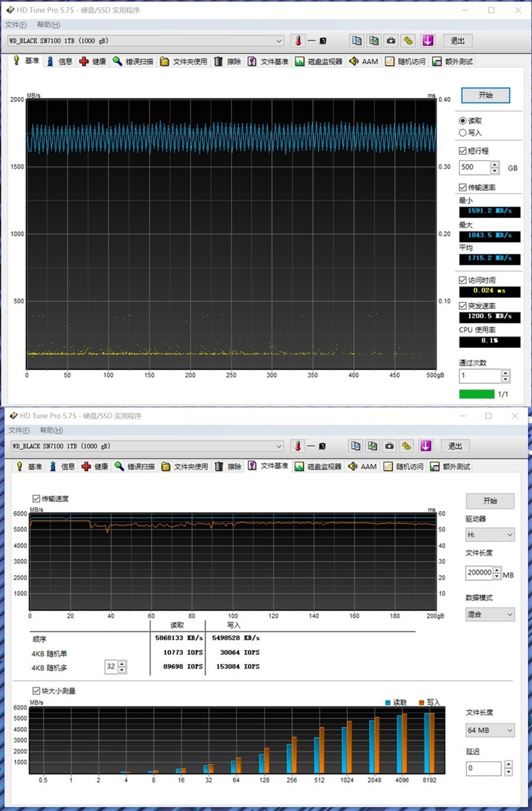Open the WD_BLACK SN7100 drive dropdown

pyautogui.click(x=280, y=41)
